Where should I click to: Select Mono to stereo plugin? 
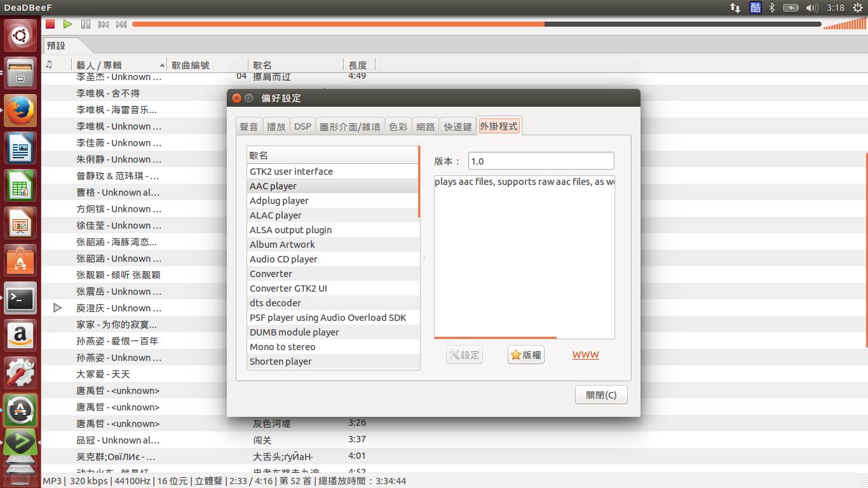[x=333, y=347]
